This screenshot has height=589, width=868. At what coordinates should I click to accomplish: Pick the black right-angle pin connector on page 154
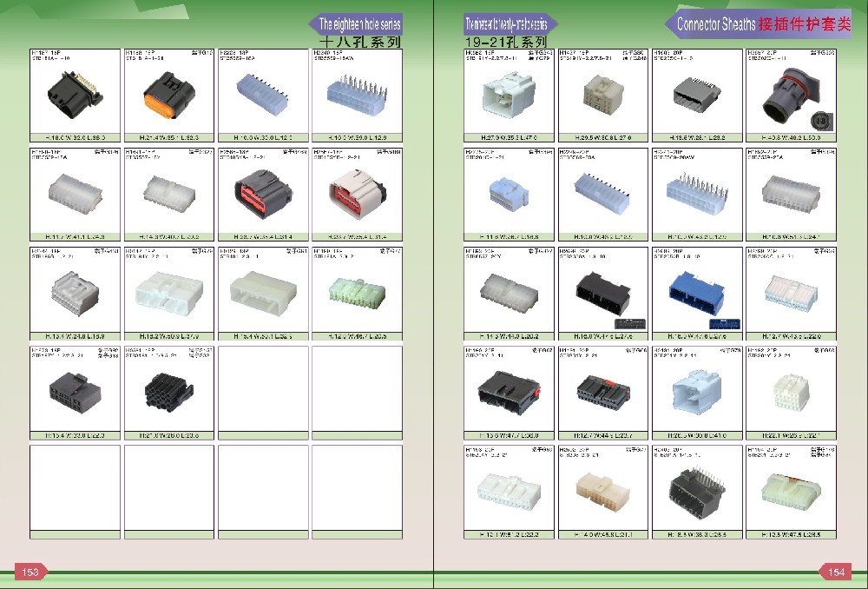click(x=697, y=491)
